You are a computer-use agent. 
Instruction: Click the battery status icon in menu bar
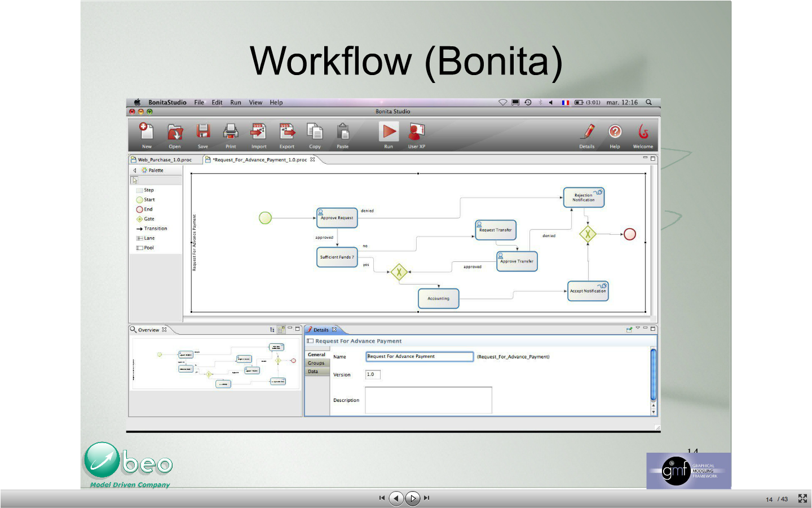[x=579, y=103]
